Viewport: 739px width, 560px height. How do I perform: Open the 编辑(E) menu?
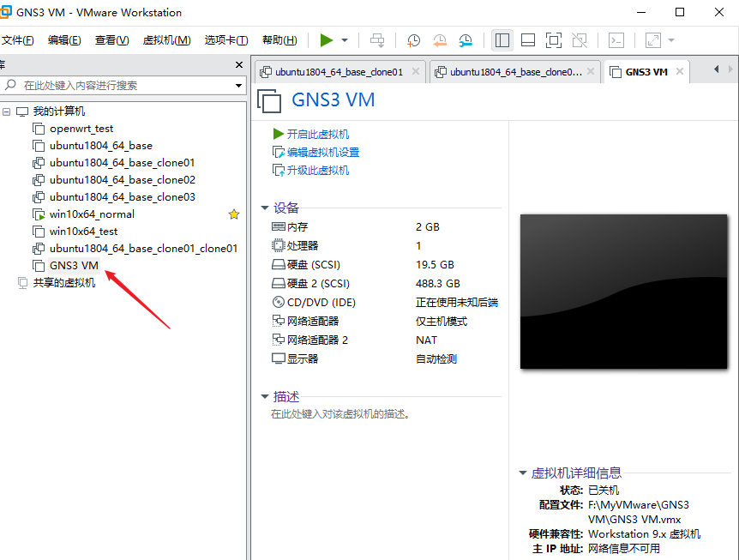(64, 40)
